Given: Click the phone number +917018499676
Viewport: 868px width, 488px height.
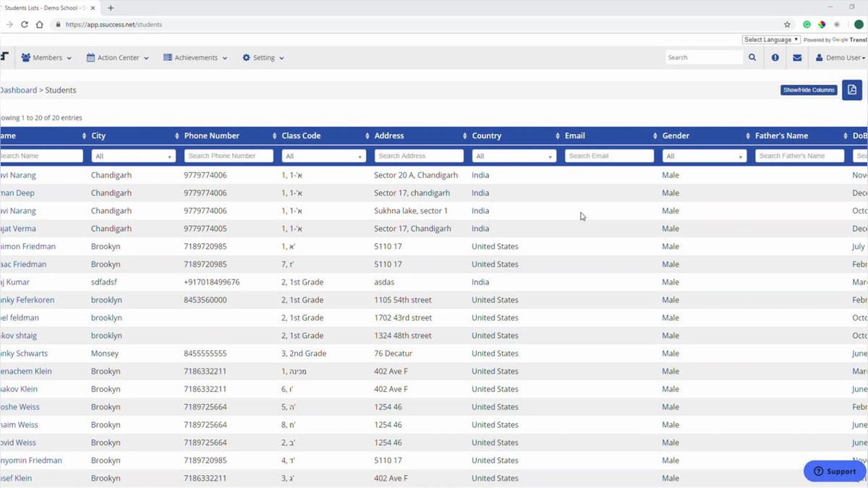Looking at the screenshot, I should [x=212, y=282].
